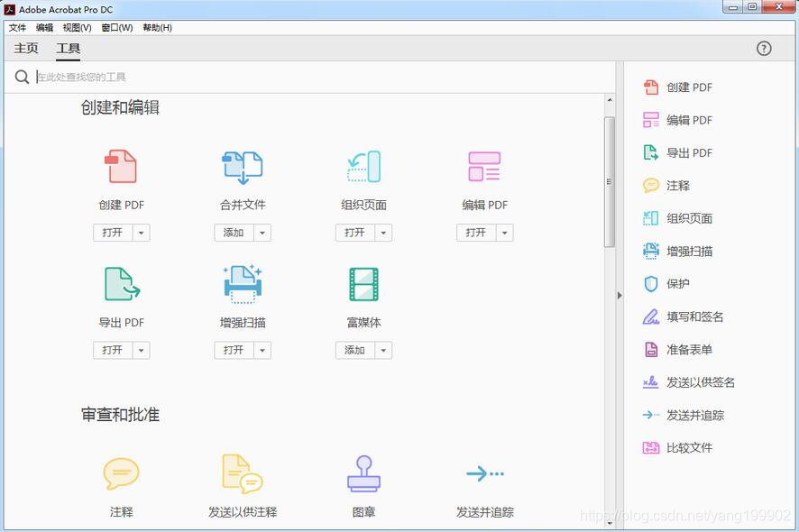799x532 pixels.
Task: Click the scrollbar down arrow
Action: [610, 523]
